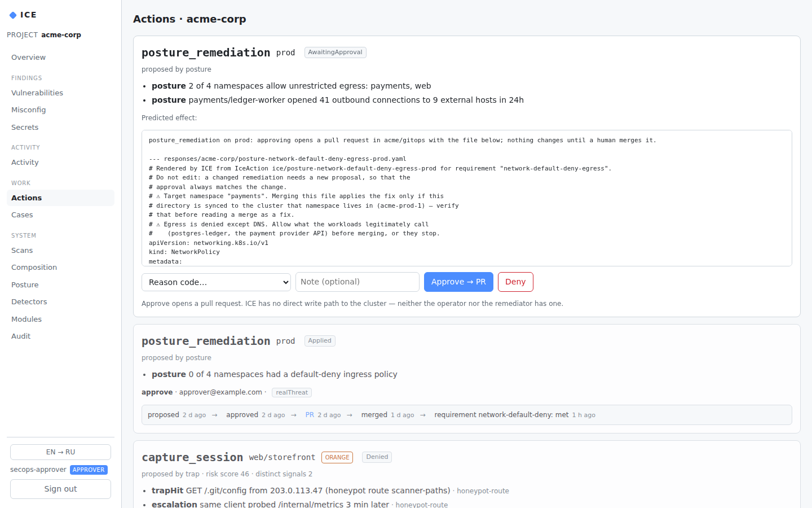
Task: Click the Note (optional) input field
Action: coord(358,282)
